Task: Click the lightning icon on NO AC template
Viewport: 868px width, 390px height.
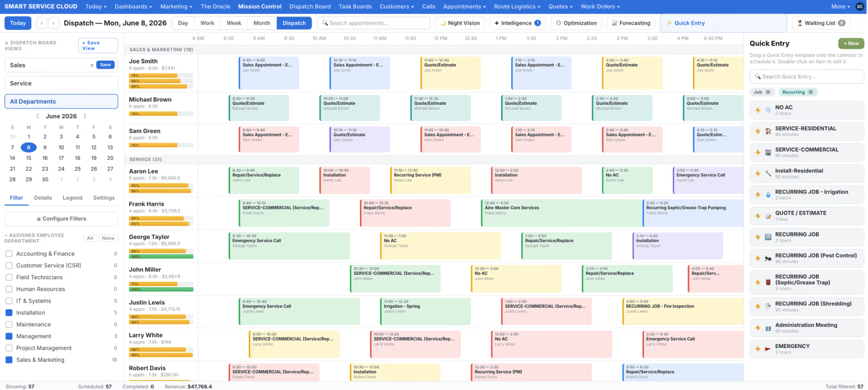Action: (x=758, y=110)
